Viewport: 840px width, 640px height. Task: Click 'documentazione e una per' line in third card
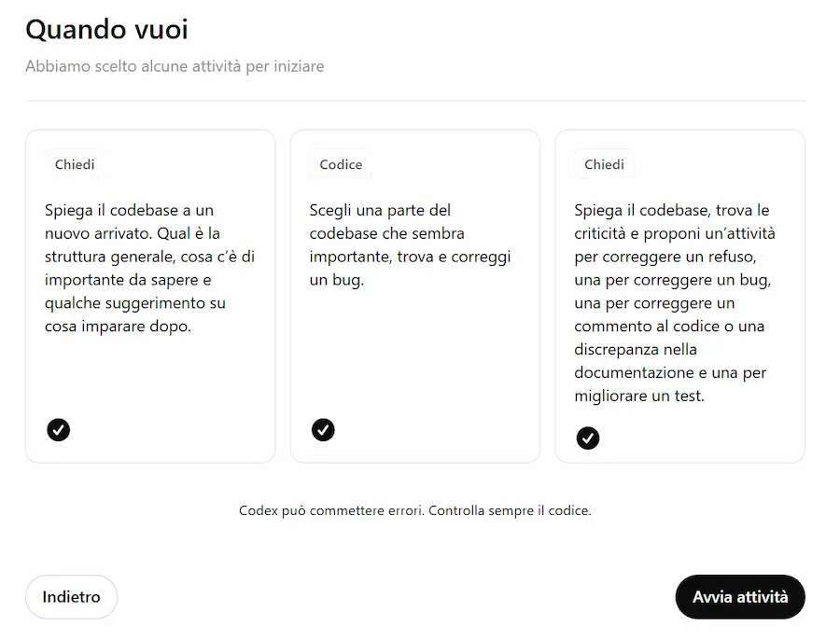pos(670,373)
